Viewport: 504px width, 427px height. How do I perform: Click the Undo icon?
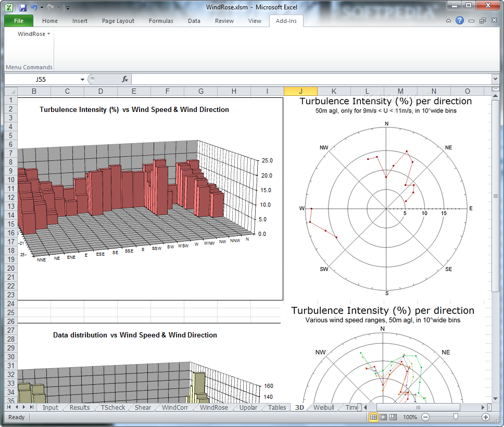point(34,7)
